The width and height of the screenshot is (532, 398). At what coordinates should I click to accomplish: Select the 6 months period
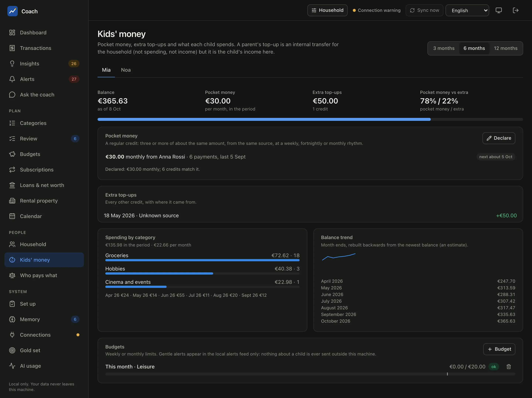pos(474,48)
